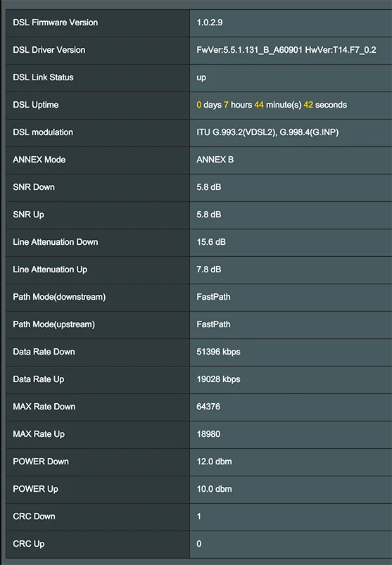Select the 19028 kbps value
392x565 pixels.
point(218,379)
